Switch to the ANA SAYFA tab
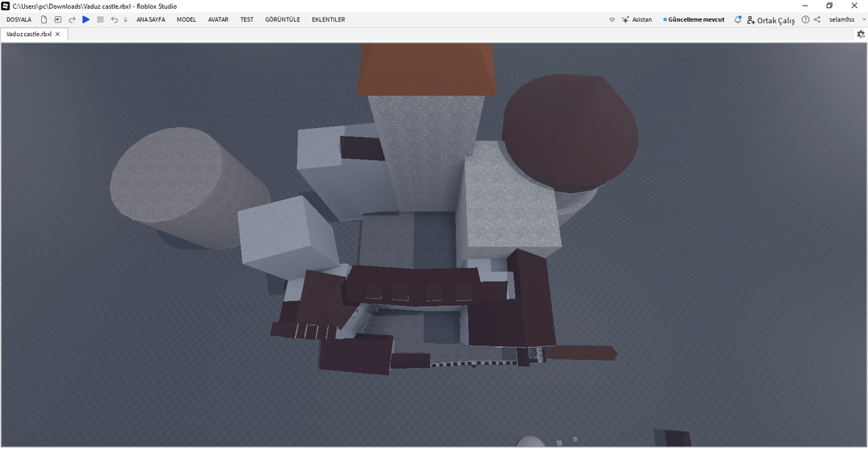The image size is (868, 453). pyautogui.click(x=150, y=19)
